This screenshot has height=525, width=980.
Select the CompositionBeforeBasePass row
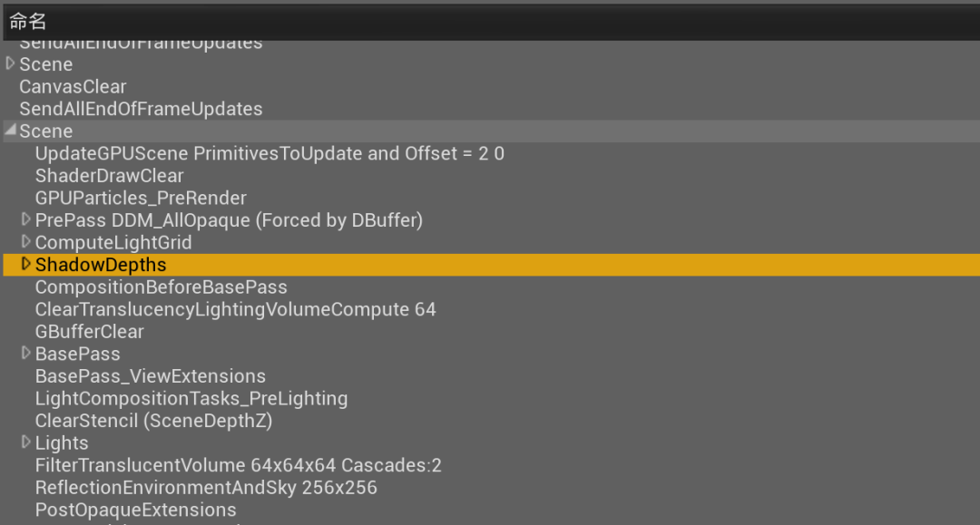[x=161, y=287]
